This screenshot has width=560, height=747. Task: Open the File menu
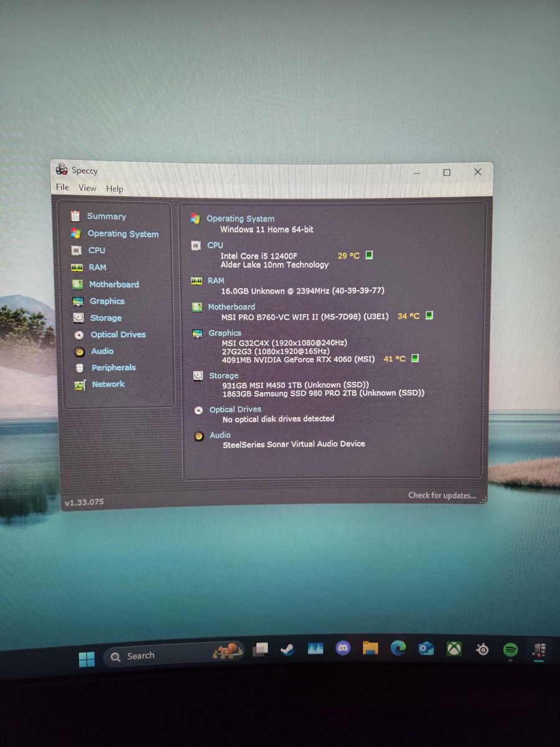click(x=62, y=187)
